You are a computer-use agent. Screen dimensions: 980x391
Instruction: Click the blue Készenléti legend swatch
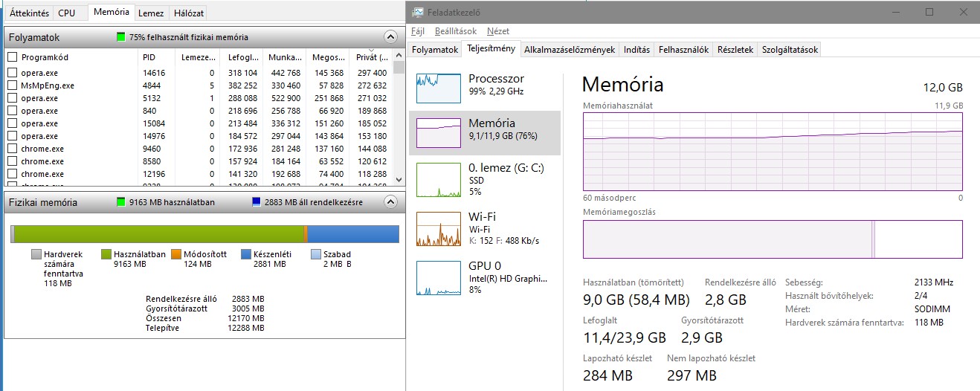coord(246,254)
